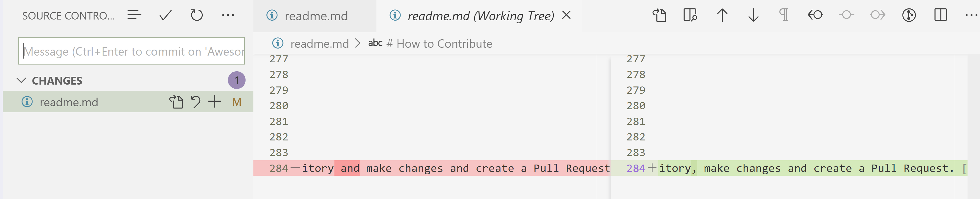The height and width of the screenshot is (199, 980).
Task: Go to previous change with up arrow
Action: click(722, 16)
